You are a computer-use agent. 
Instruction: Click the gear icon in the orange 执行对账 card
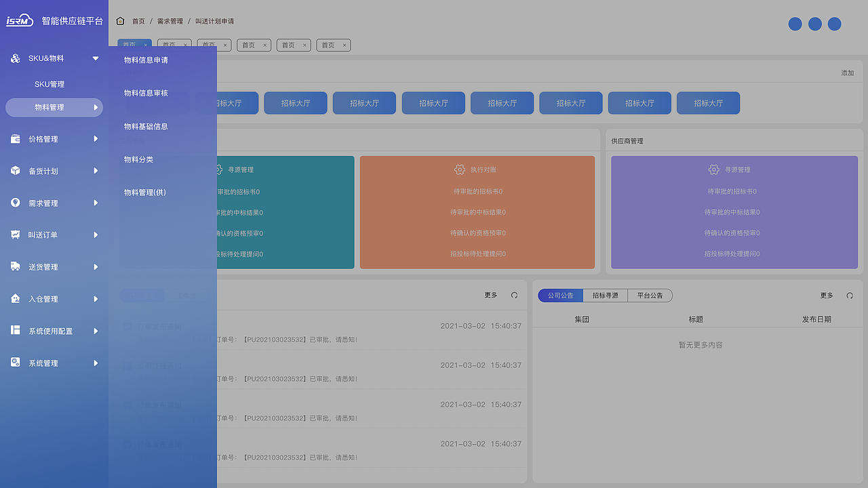click(460, 169)
